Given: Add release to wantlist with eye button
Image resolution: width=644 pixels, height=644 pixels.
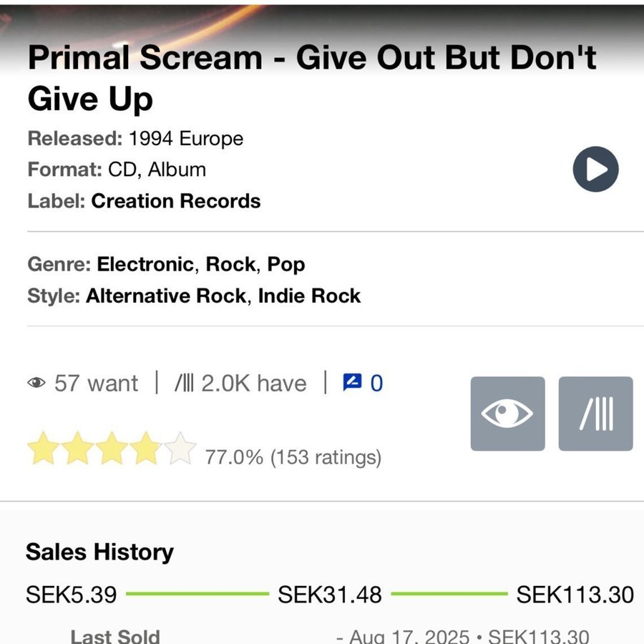Looking at the screenshot, I should click(x=507, y=414).
